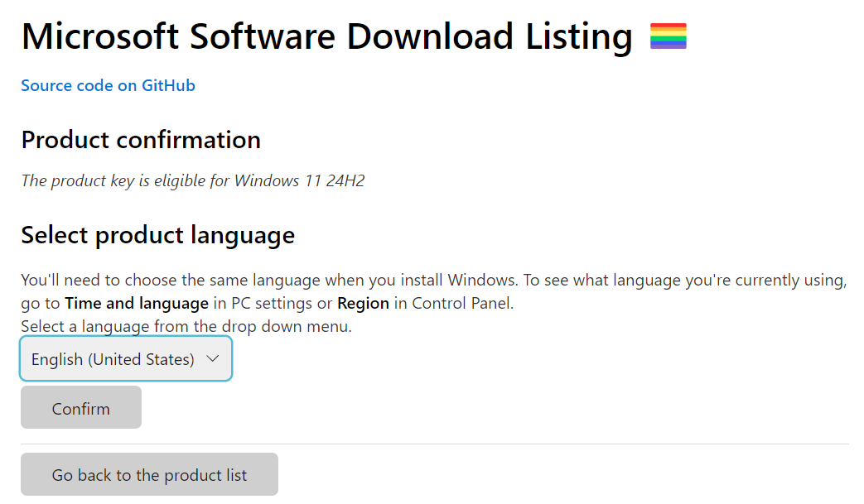This screenshot has width=864, height=504.
Task: Go back to the product list
Action: pyautogui.click(x=149, y=474)
